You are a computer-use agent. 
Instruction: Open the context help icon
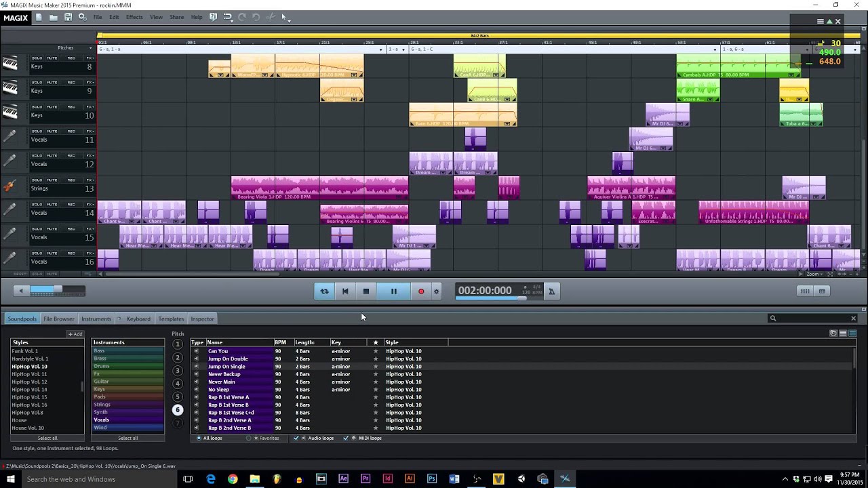(x=213, y=17)
